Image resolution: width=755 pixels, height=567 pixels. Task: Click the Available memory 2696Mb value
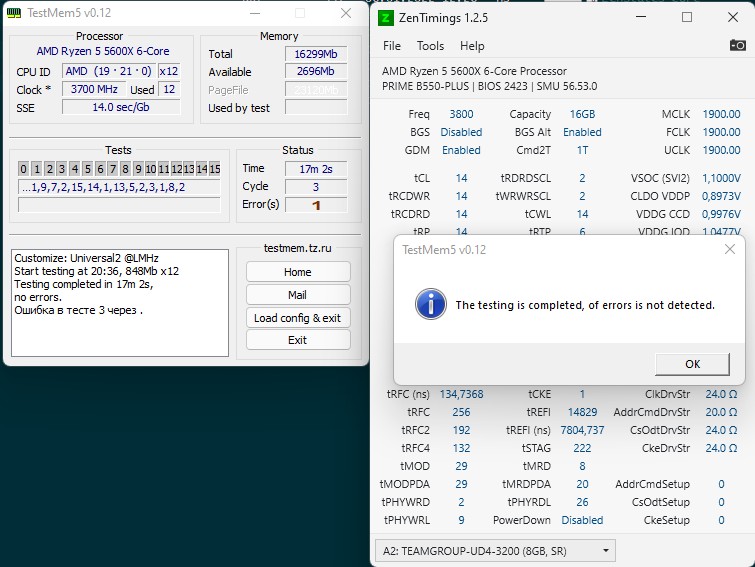click(x=316, y=71)
